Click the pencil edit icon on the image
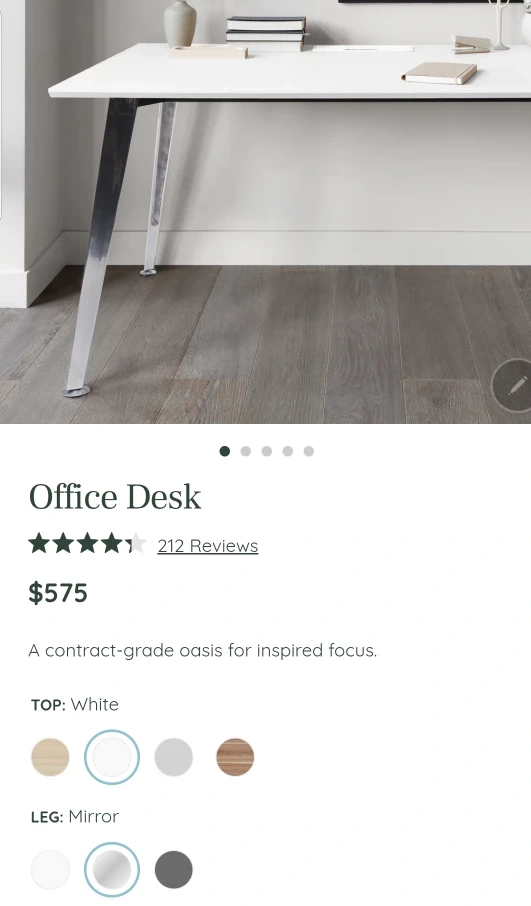The image size is (531, 906). click(x=514, y=385)
